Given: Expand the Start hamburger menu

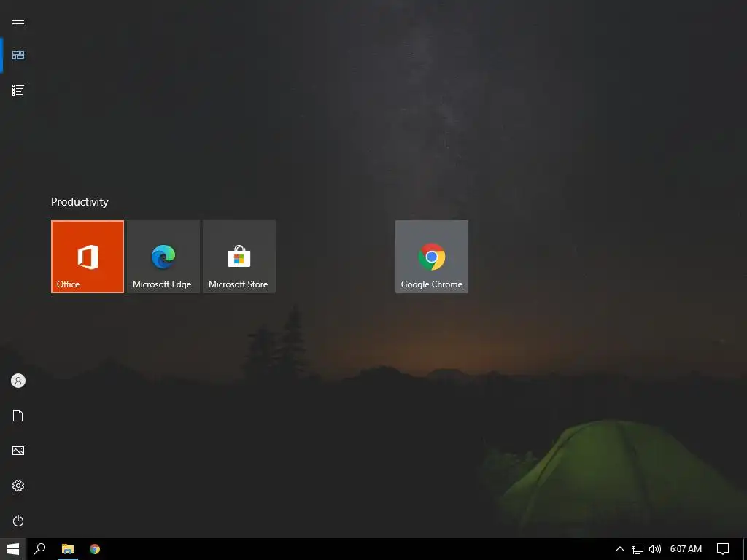Looking at the screenshot, I should pyautogui.click(x=18, y=20).
